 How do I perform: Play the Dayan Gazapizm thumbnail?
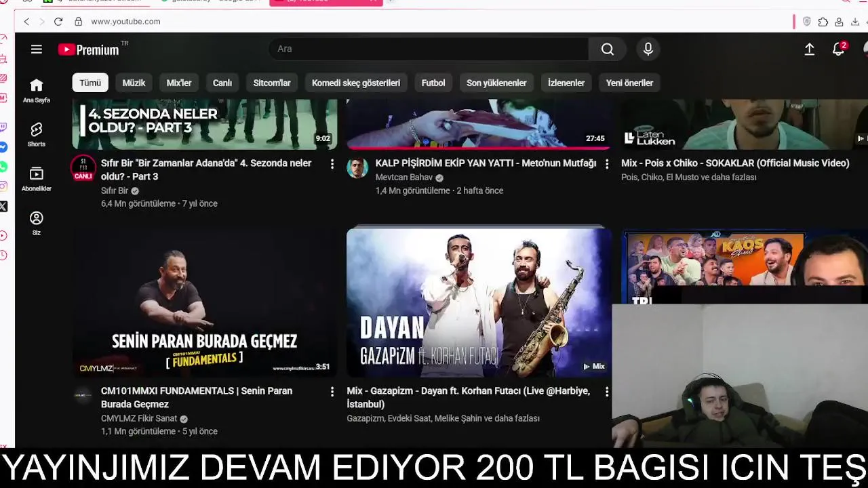[x=479, y=302]
